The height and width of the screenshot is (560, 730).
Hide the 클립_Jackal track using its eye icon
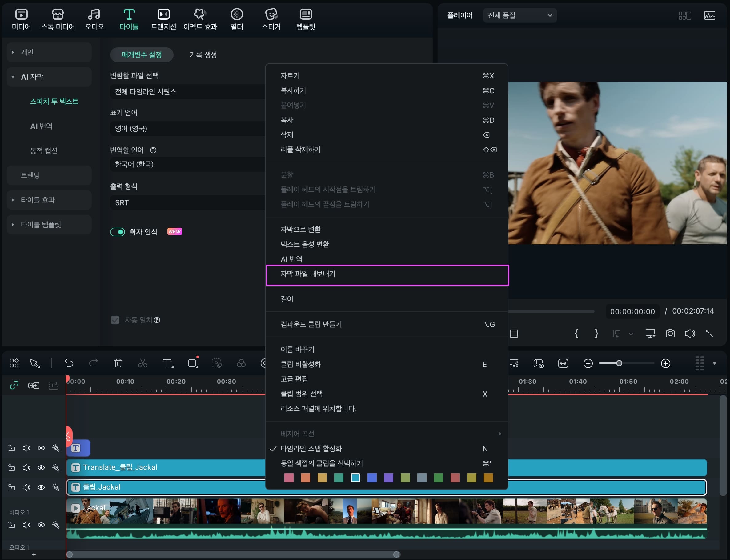click(41, 487)
